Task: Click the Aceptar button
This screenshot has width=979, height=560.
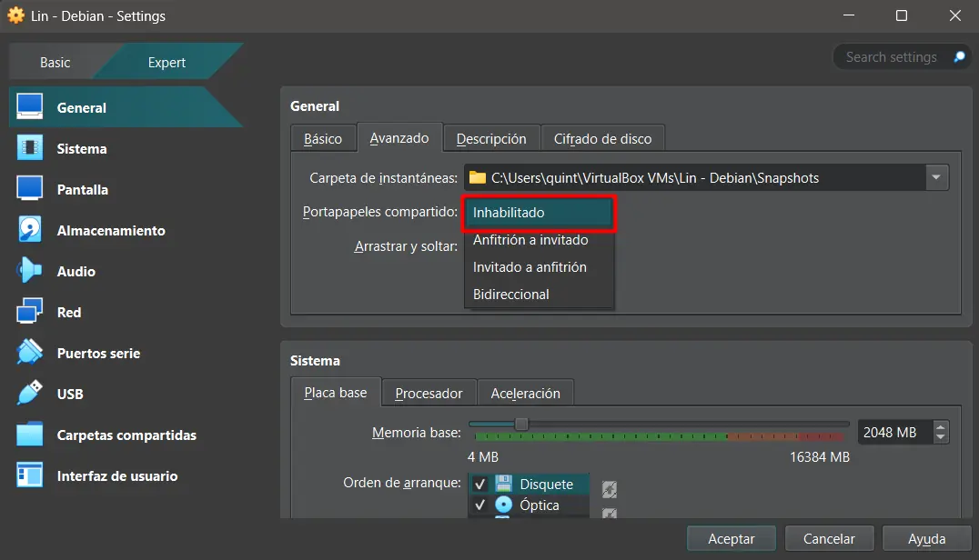Action: tap(731, 538)
